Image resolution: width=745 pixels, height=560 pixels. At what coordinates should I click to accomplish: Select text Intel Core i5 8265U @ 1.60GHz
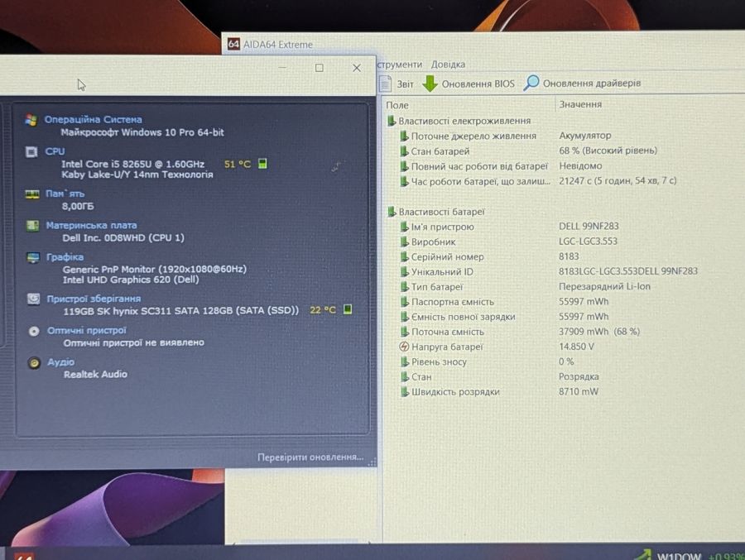(x=133, y=165)
